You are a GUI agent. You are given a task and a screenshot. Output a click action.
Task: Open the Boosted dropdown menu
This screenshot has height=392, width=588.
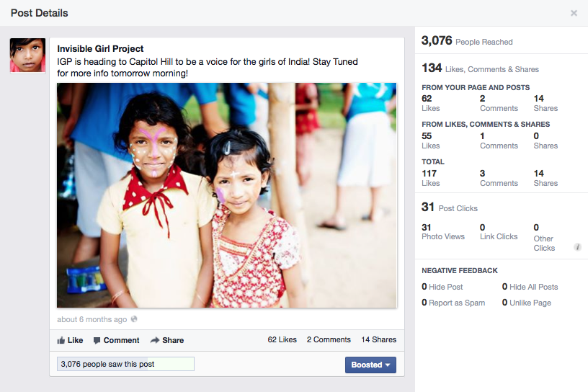pyautogui.click(x=370, y=365)
